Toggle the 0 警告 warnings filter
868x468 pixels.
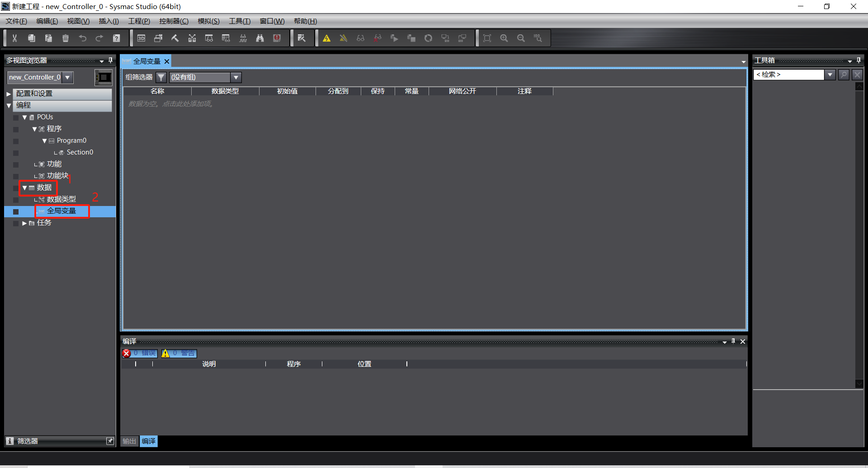pos(179,353)
